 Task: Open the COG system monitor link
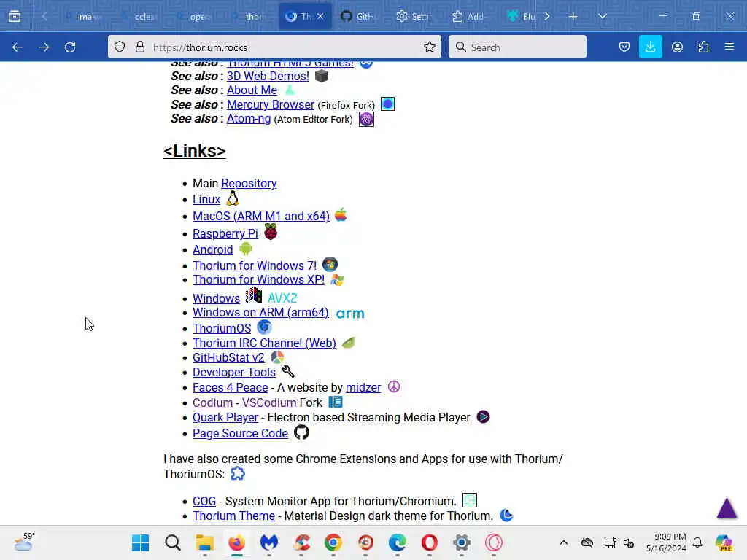204,502
